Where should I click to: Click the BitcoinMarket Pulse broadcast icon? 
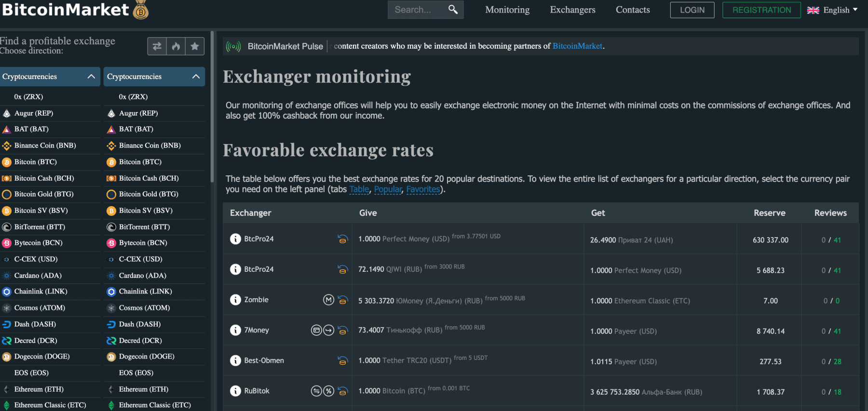[x=233, y=46]
